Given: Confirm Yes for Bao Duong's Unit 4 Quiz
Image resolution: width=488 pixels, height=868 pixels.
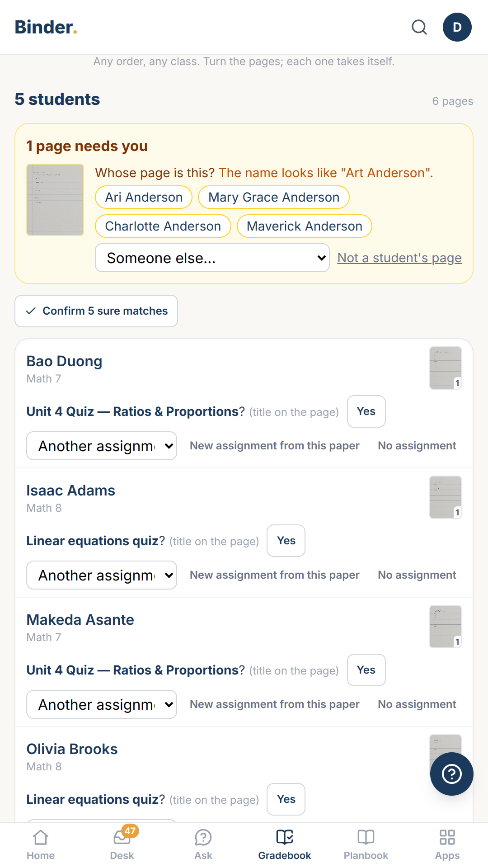Looking at the screenshot, I should (x=366, y=411).
